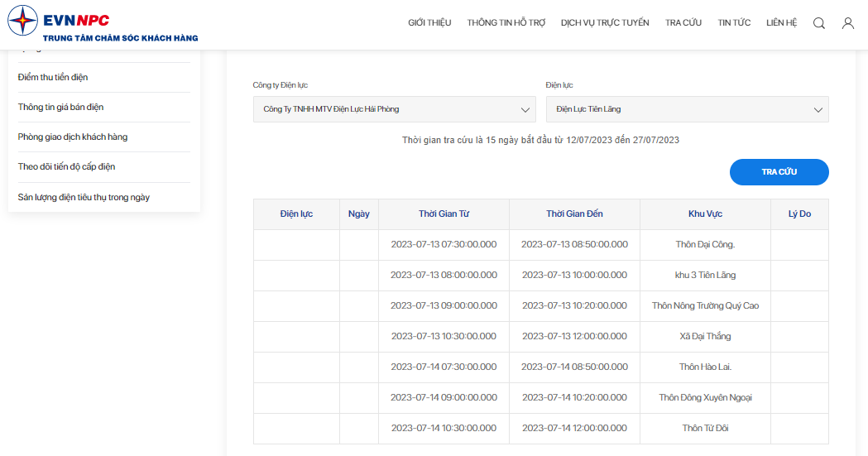This screenshot has width=868, height=456.
Task: Open Thông tin giá bán điện link
Action: (x=60, y=108)
